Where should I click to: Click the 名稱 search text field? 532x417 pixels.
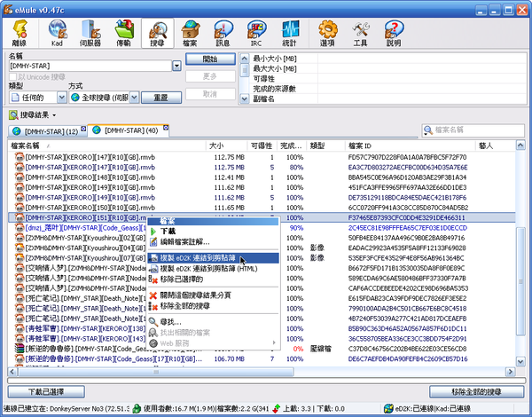tap(90, 66)
